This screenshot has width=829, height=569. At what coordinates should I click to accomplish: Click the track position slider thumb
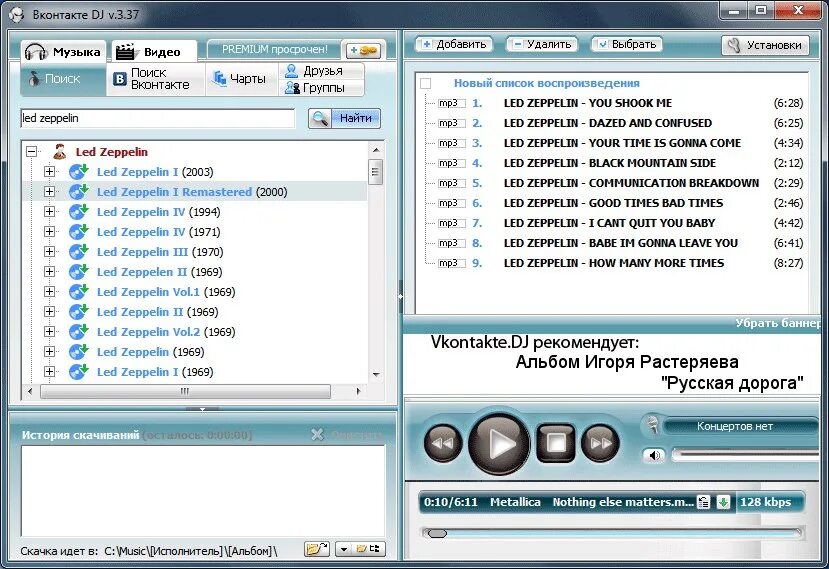437,534
